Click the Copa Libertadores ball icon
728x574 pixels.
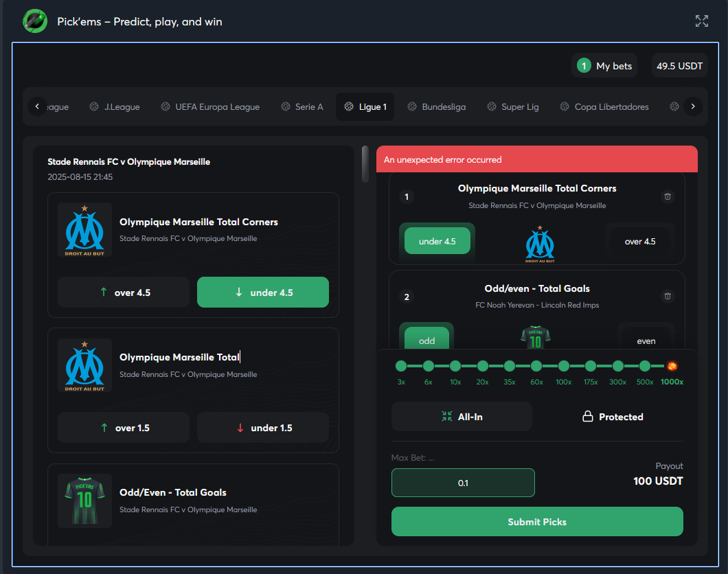(564, 106)
